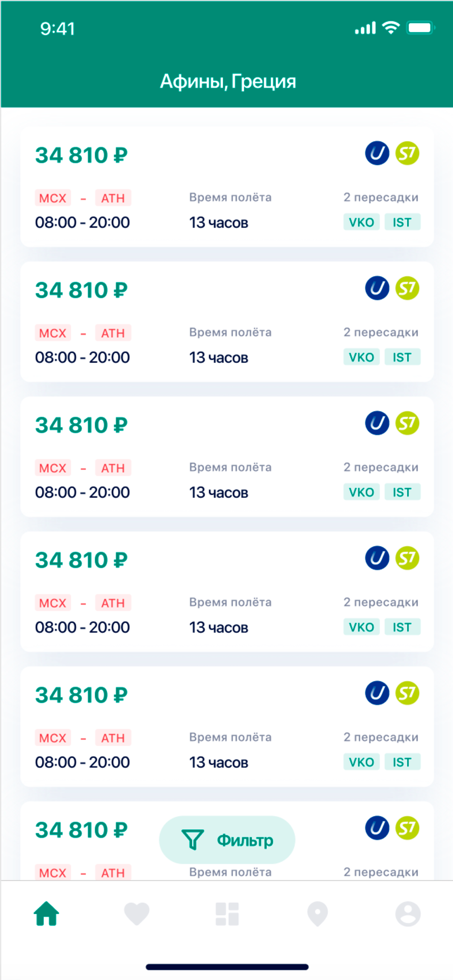The image size is (453, 980).
Task: Tap S7 airline logo on third flight
Action: [x=407, y=423]
